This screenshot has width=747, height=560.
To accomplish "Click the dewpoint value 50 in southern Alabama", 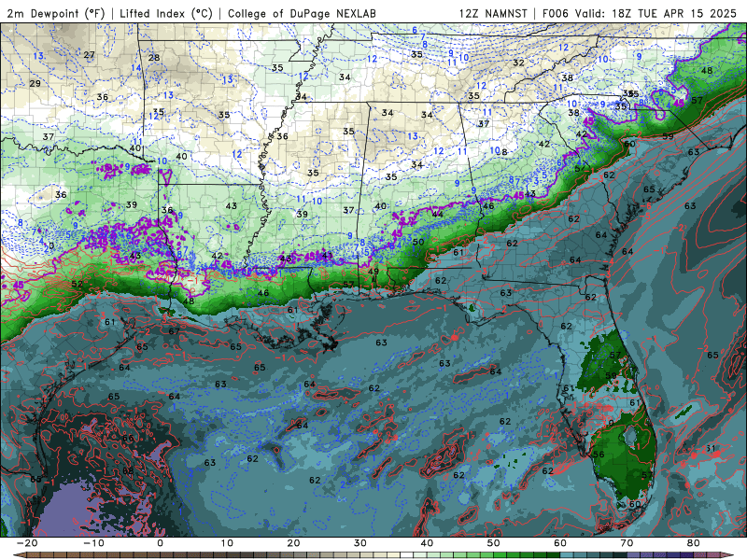I will 417,242.
